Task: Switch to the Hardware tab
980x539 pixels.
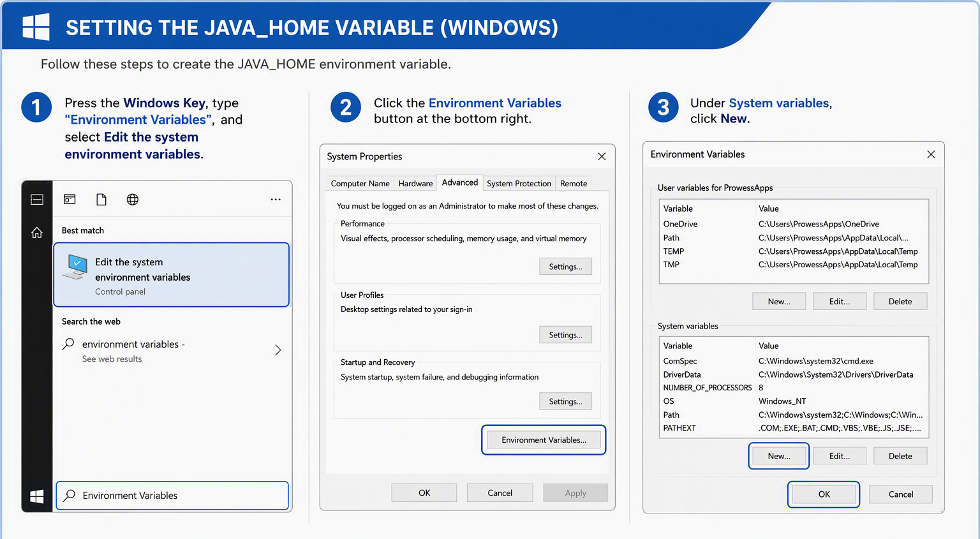Action: click(415, 184)
